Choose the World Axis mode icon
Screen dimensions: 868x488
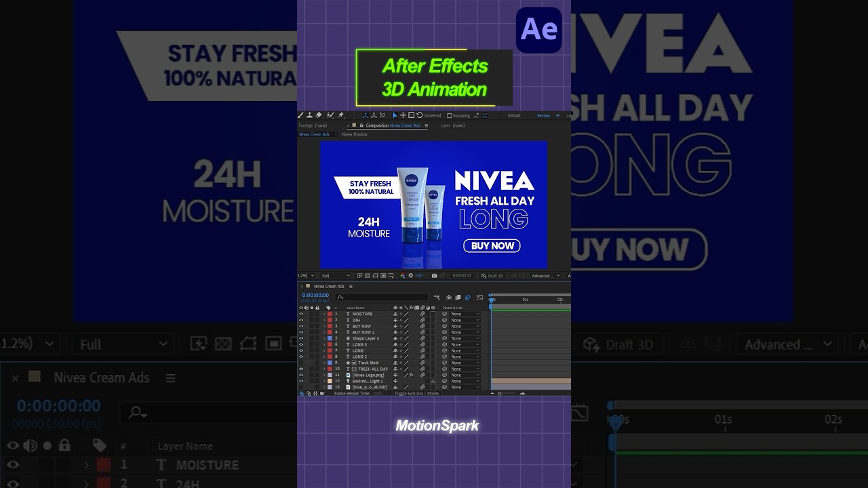(x=374, y=115)
